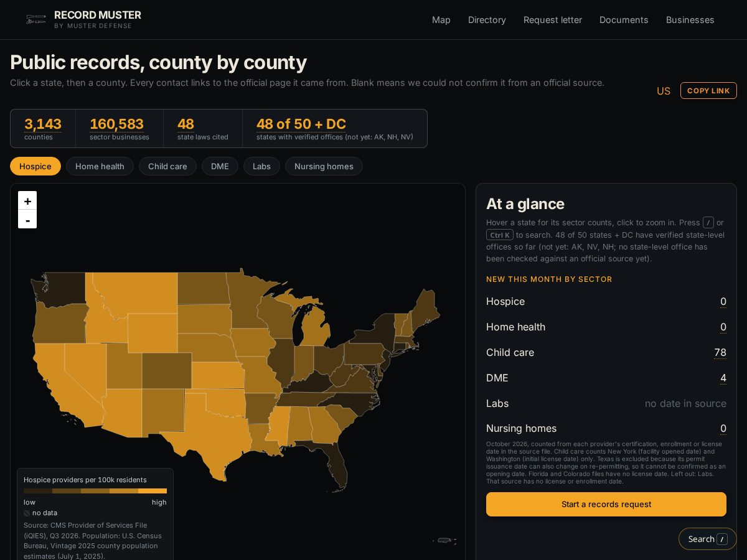Viewport: 747px width, 560px height.
Task: Zoom in the map with plus button
Action: tap(27, 200)
